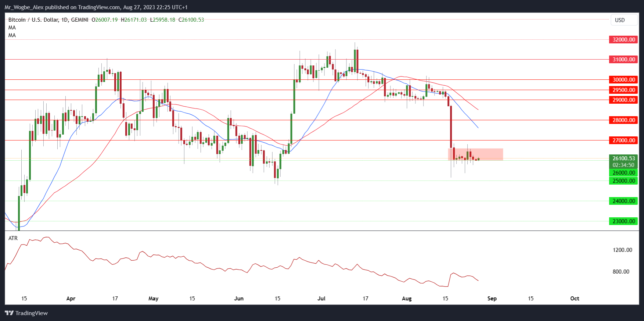The height and width of the screenshot is (321, 644).
Task: Click the current price 26100.53 label
Action: coord(623,158)
